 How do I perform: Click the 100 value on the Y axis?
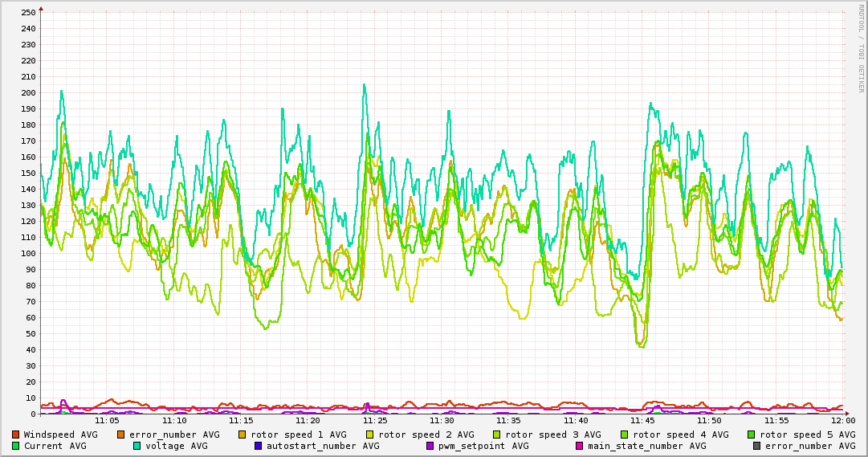click(27, 253)
